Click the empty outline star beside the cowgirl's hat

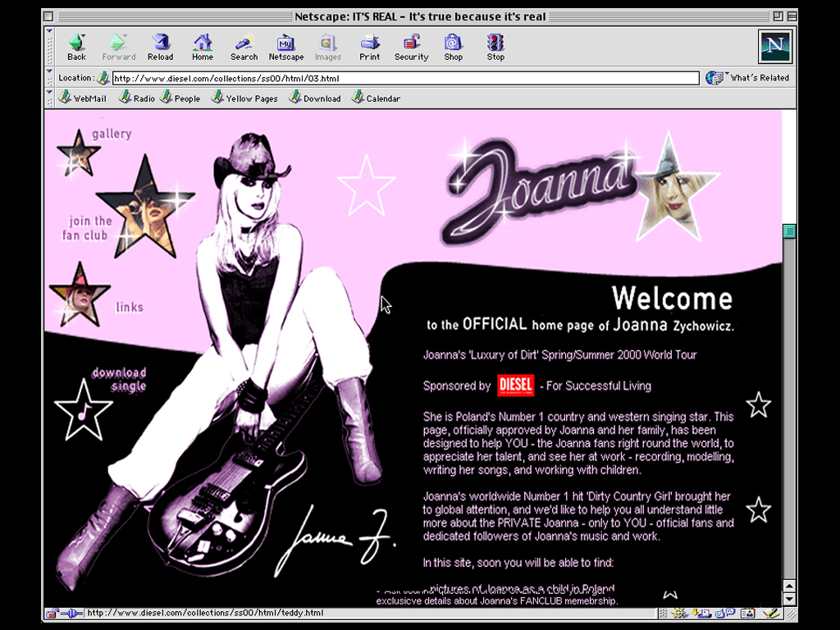367,185
